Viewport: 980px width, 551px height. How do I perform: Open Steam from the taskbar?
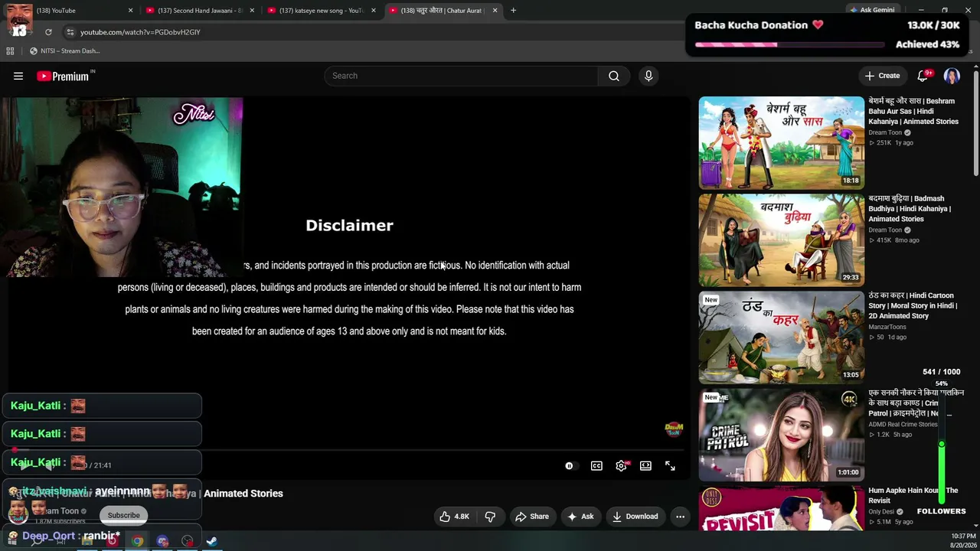(x=212, y=541)
